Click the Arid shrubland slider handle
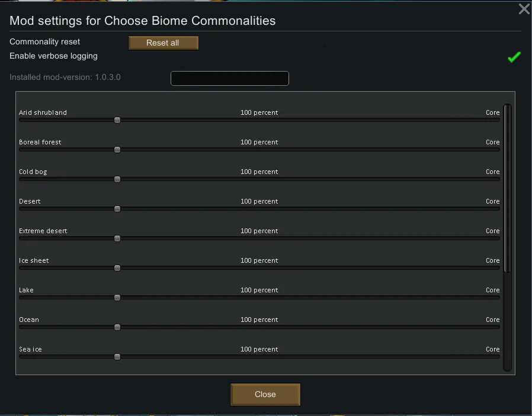Image resolution: width=532 pixels, height=416 pixels. (117, 120)
